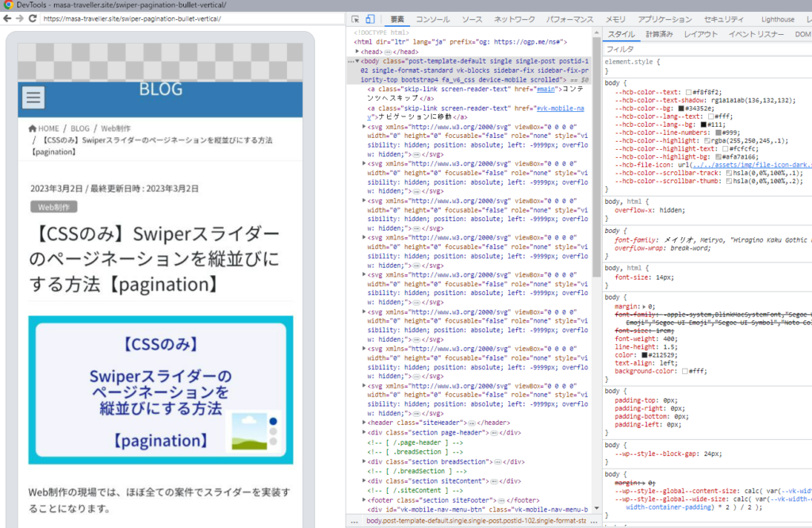Select the レイアウト sidebar tab

pyautogui.click(x=701, y=34)
